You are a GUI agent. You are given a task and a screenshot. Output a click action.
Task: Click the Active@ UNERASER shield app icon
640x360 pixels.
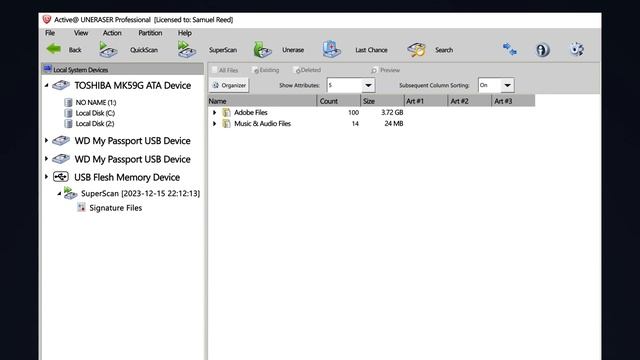pos(47,20)
